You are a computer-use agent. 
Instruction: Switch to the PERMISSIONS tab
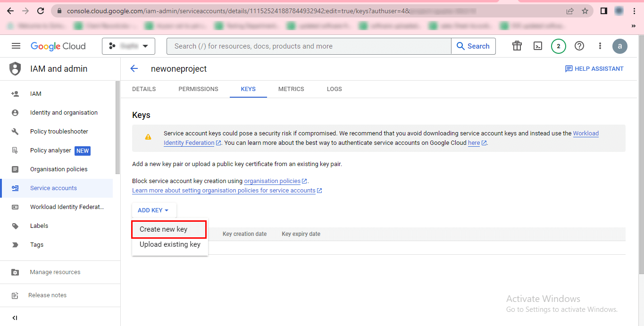pyautogui.click(x=198, y=89)
